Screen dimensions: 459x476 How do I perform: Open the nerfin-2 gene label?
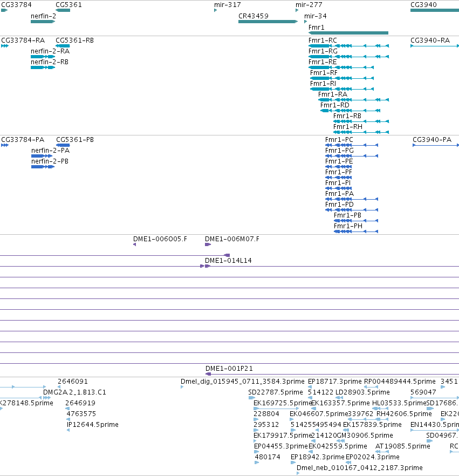tap(43, 16)
